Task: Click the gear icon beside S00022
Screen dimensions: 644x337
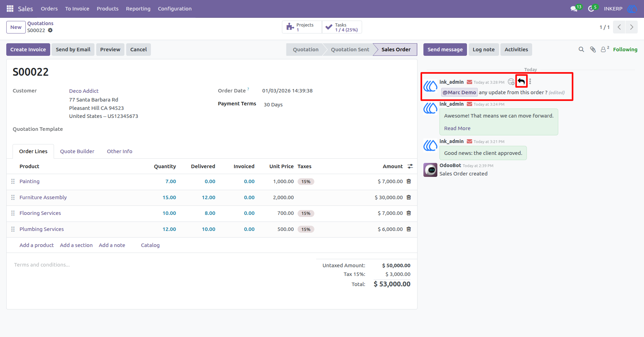Action: (50, 30)
